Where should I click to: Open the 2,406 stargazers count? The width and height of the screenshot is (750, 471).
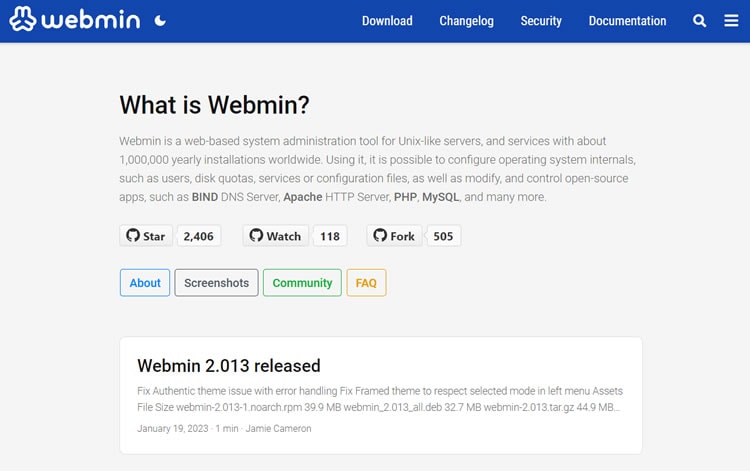[199, 236]
